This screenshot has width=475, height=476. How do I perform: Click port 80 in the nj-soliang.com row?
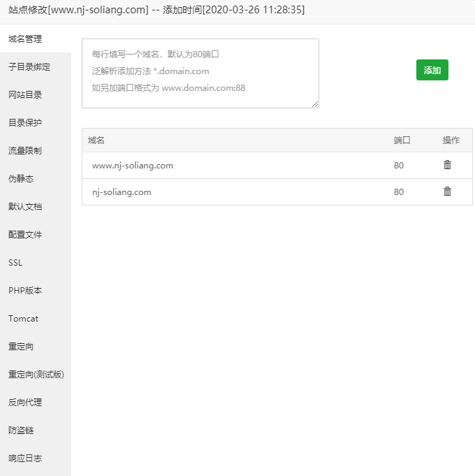(399, 192)
